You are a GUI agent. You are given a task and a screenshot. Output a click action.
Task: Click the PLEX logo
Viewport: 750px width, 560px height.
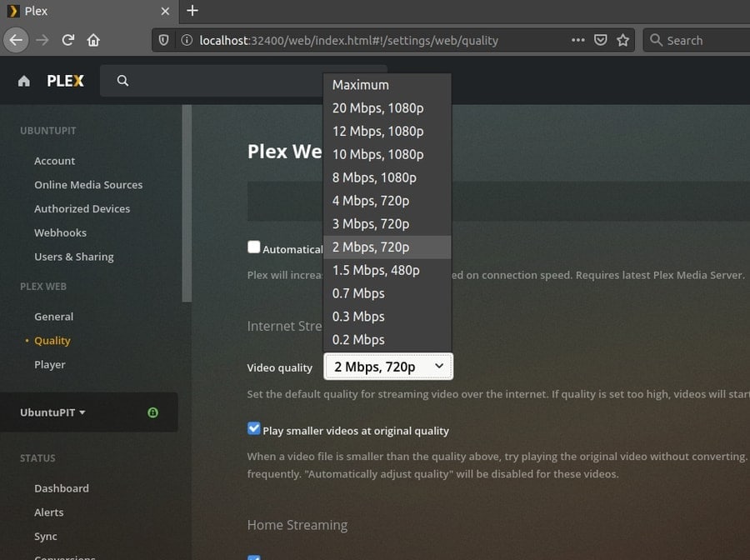(x=65, y=81)
